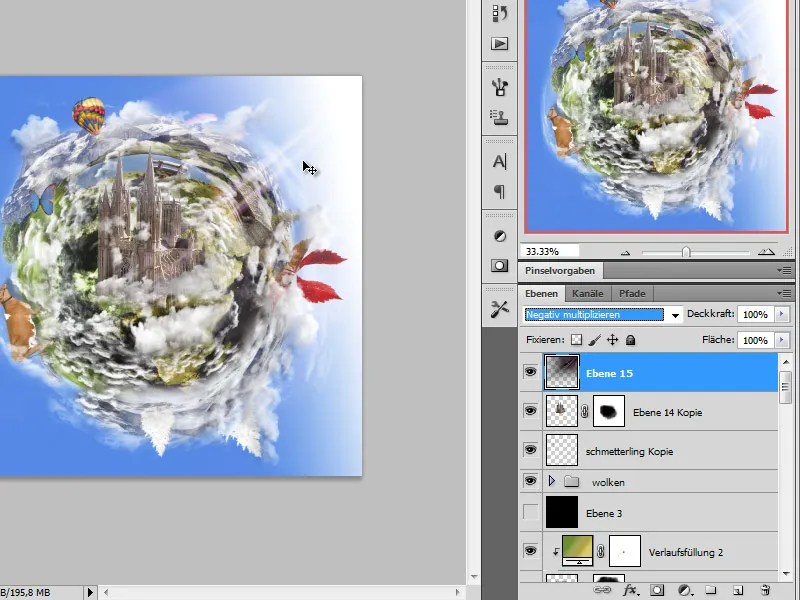Click the document horizontal scroll right arrow
Image resolution: width=800 pixels, height=600 pixels.
457,592
